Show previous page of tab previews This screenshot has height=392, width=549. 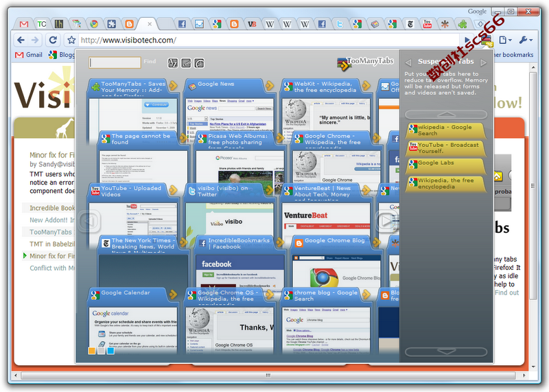[90, 221]
